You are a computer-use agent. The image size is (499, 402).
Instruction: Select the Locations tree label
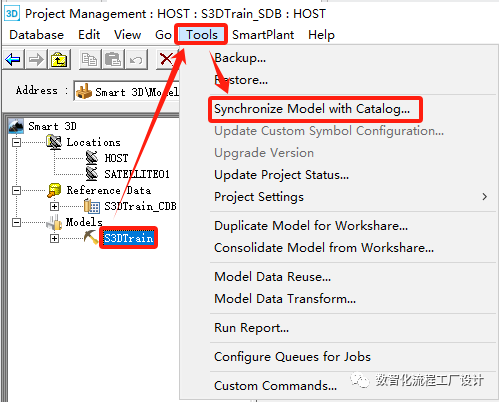[93, 142]
